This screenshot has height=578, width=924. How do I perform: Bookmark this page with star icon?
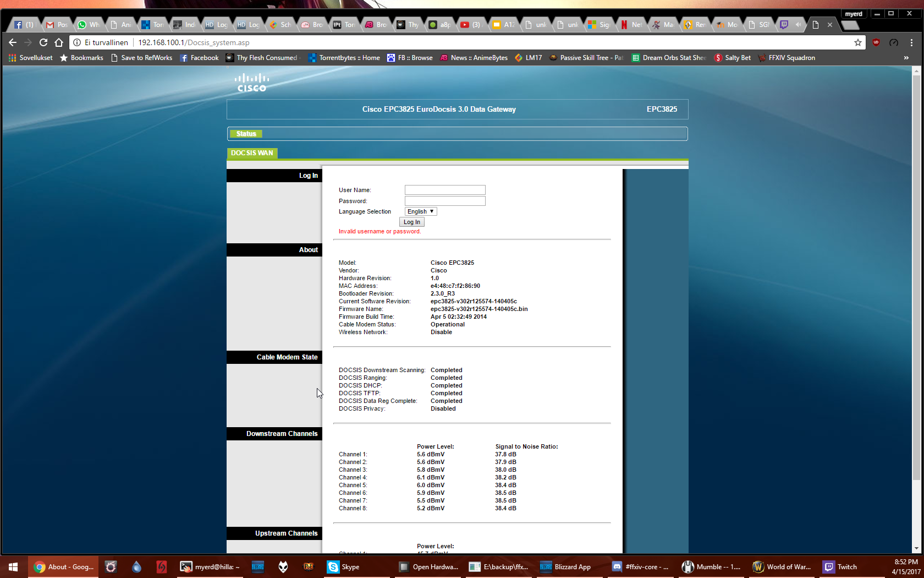pos(857,42)
